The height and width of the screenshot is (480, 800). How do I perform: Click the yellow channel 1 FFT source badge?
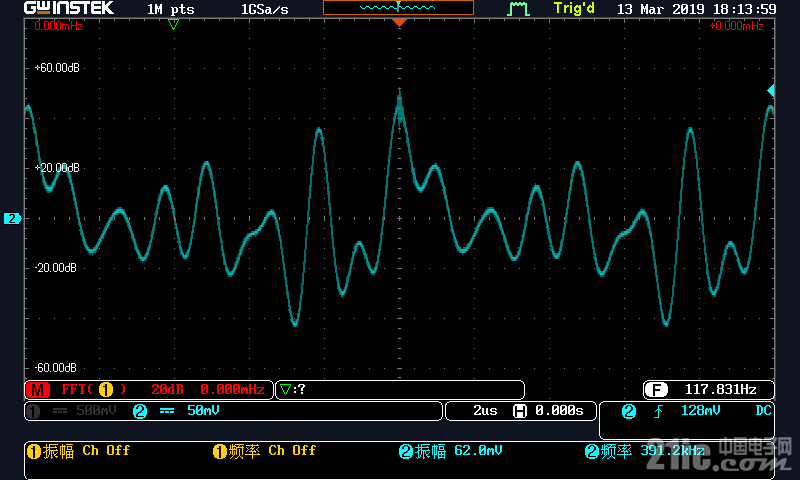106,390
